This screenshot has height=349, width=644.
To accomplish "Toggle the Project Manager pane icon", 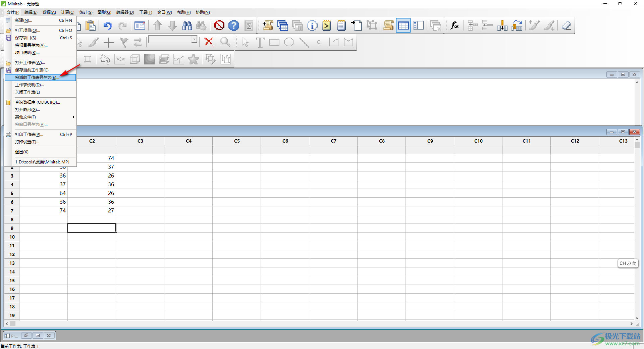I will 418,26.
